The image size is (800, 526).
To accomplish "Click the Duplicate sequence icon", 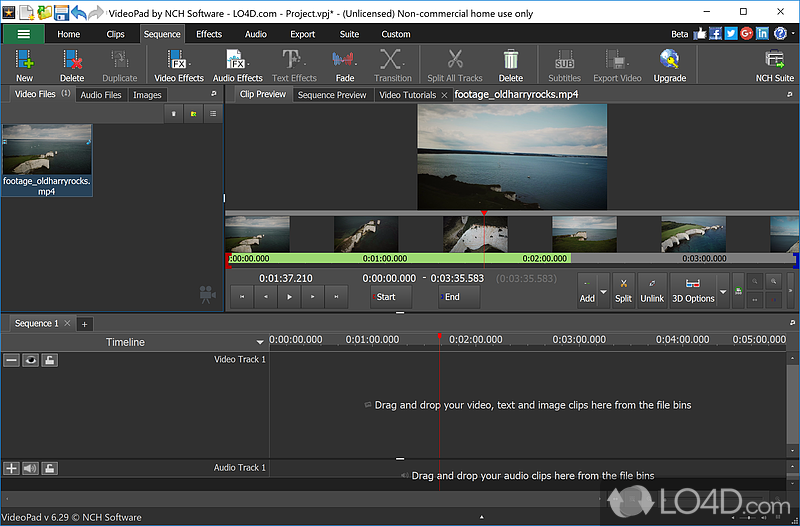I will click(x=120, y=65).
